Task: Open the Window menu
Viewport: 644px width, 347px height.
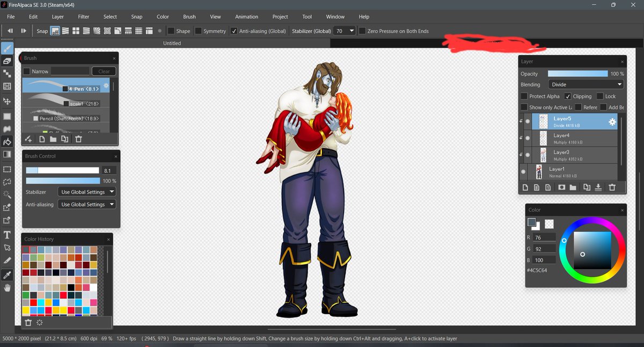Action: (335, 17)
